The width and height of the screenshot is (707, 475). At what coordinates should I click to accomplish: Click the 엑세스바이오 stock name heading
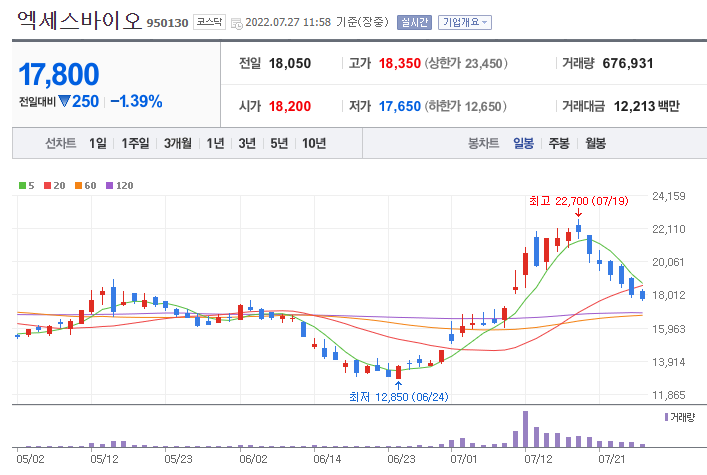[x=79, y=21]
